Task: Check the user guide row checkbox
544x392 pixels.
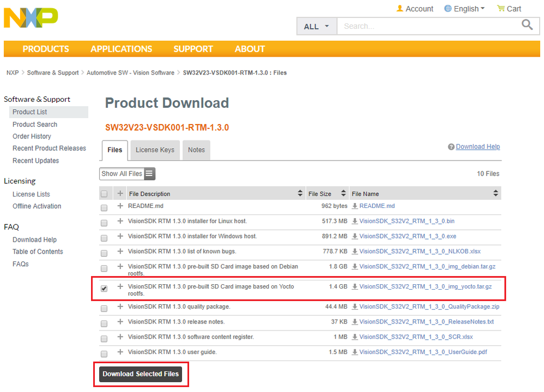Action: pos(104,354)
